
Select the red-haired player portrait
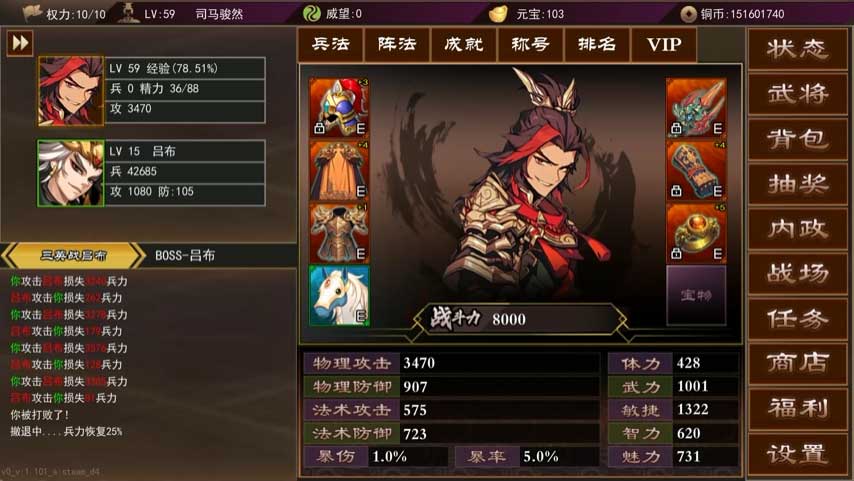click(x=71, y=91)
